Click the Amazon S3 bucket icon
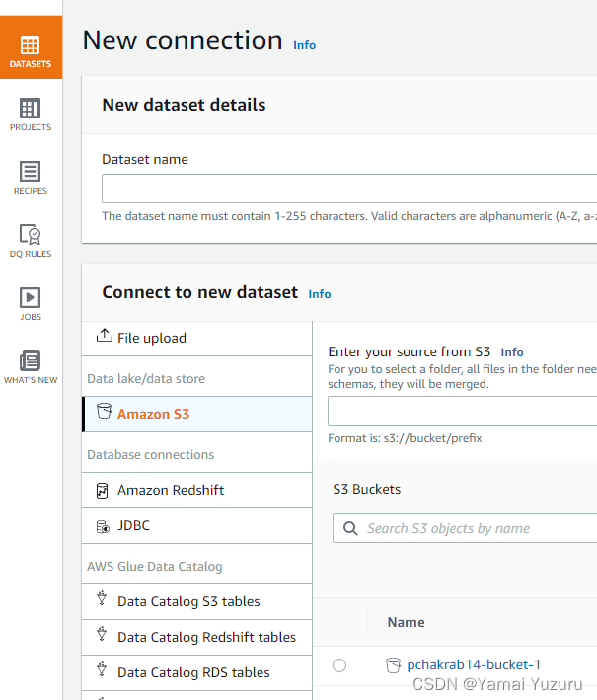Image resolution: width=597 pixels, height=700 pixels. click(105, 411)
